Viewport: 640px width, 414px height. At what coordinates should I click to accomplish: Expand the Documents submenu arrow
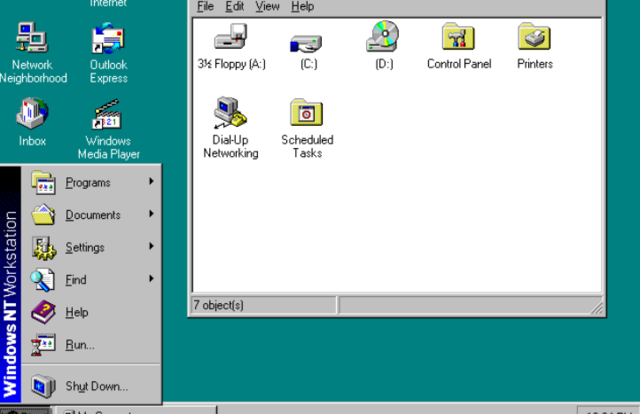coord(151,214)
